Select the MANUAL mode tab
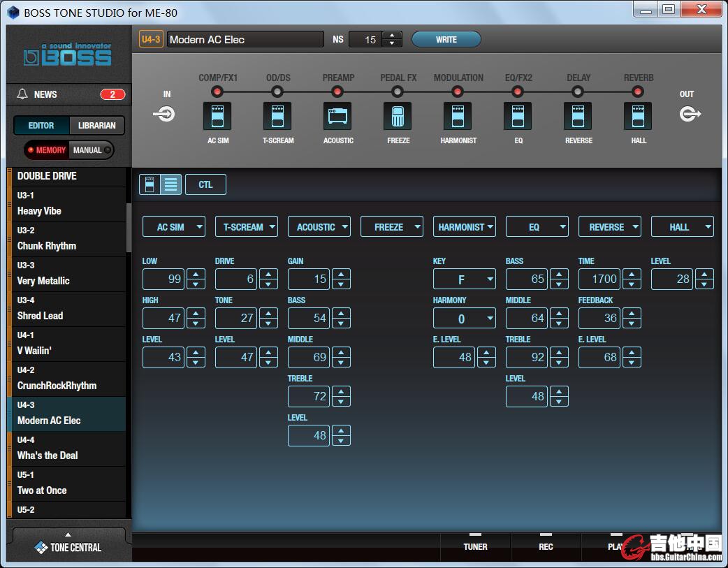Image resolution: width=728 pixels, height=568 pixels. (x=87, y=150)
